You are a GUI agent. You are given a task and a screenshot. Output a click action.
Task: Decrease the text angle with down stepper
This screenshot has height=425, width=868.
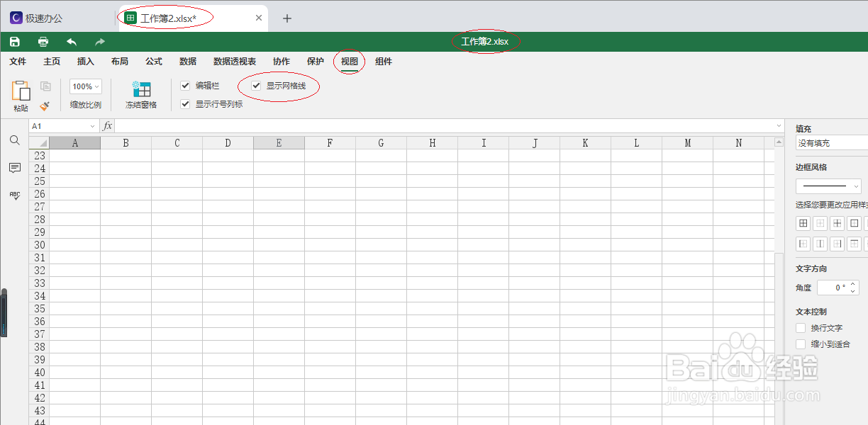click(853, 291)
